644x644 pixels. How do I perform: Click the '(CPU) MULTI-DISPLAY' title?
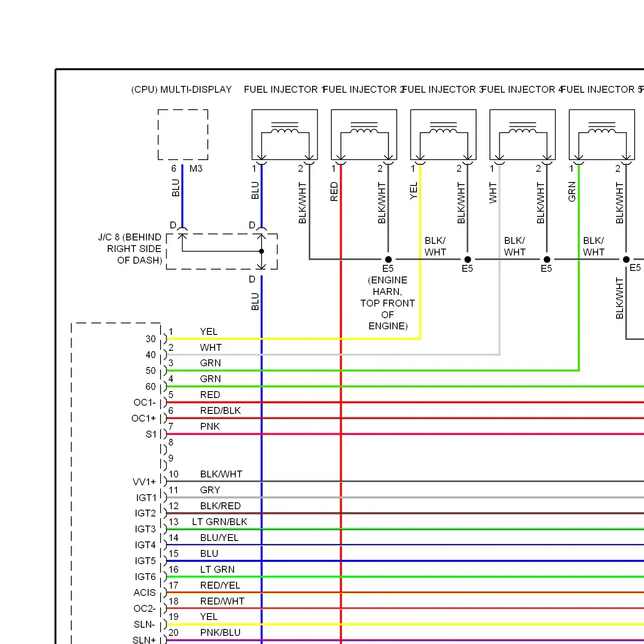(x=182, y=89)
